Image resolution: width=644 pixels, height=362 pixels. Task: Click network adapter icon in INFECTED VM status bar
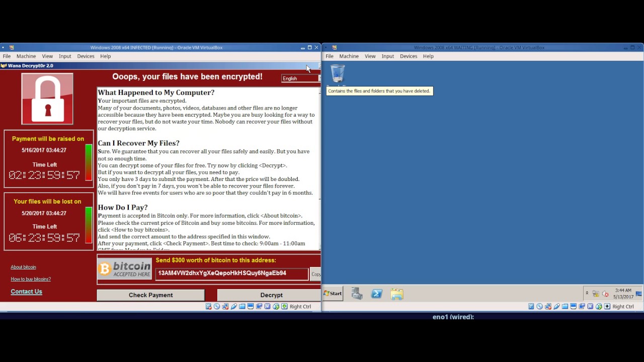point(225,306)
